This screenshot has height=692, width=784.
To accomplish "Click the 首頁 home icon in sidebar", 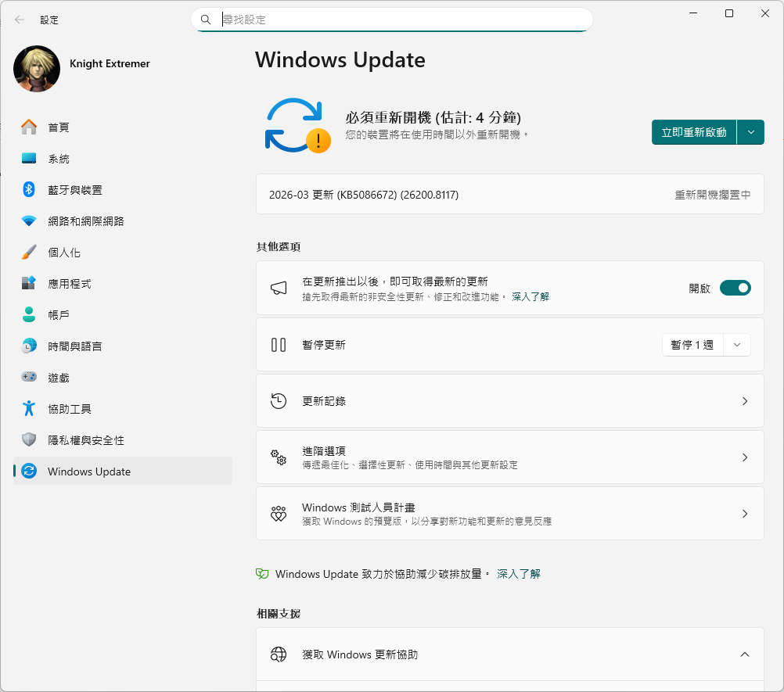I will [29, 127].
